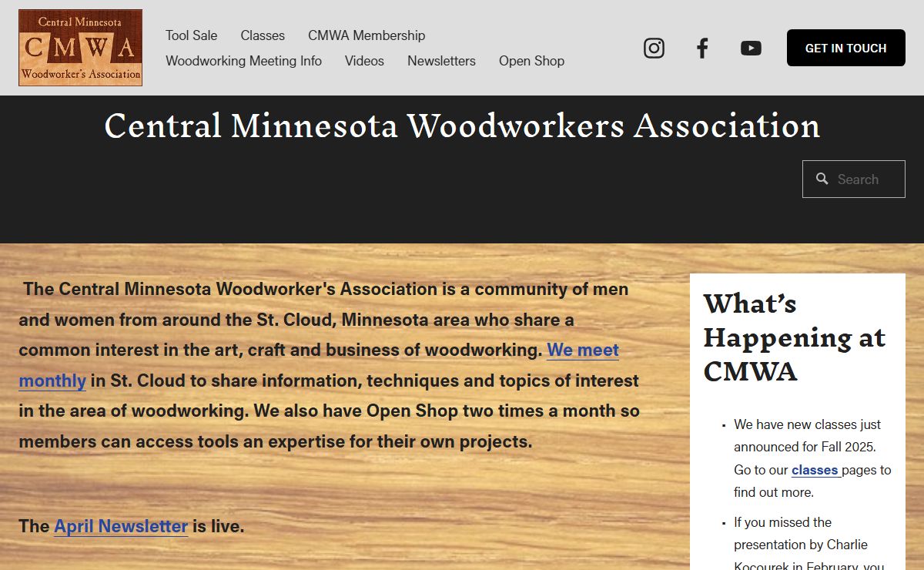Click the CMWA Woodworker's Association logo

coord(80,48)
